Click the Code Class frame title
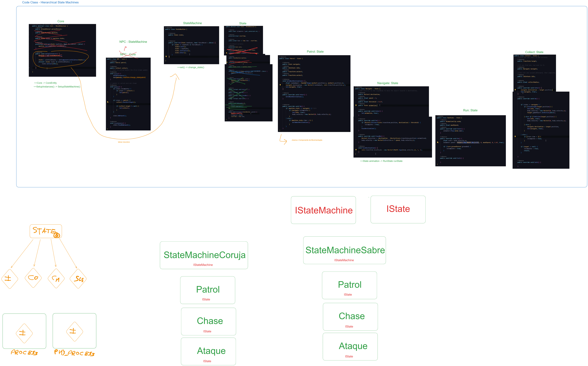 point(50,2)
